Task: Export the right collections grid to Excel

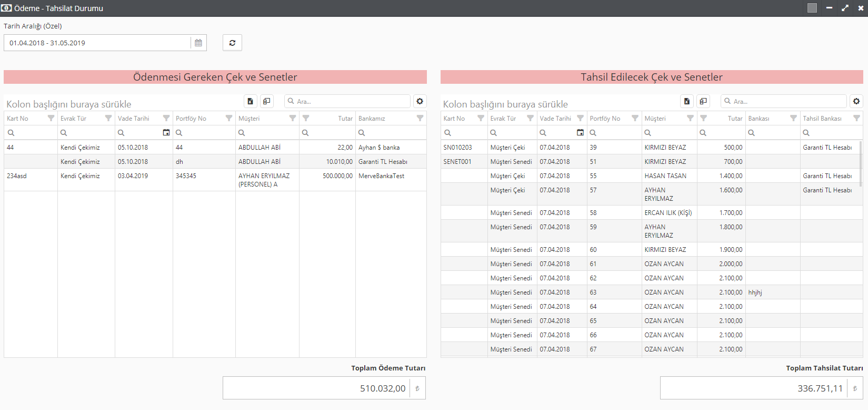Action: pos(687,101)
